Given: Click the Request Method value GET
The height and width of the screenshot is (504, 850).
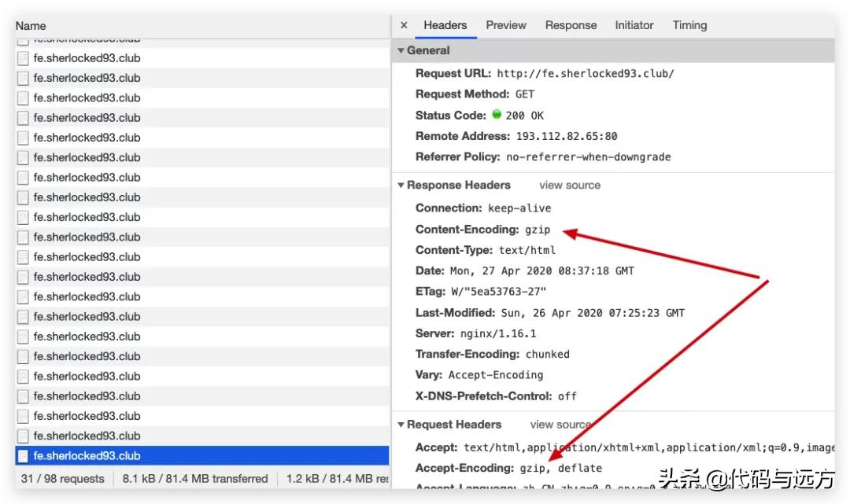Looking at the screenshot, I should tap(525, 94).
